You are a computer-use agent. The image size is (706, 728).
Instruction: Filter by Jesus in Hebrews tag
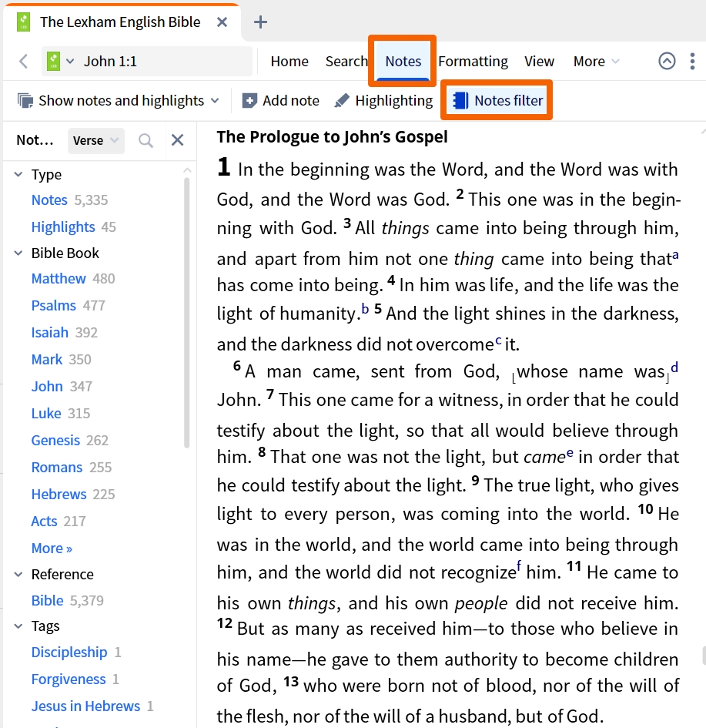[x=92, y=706]
